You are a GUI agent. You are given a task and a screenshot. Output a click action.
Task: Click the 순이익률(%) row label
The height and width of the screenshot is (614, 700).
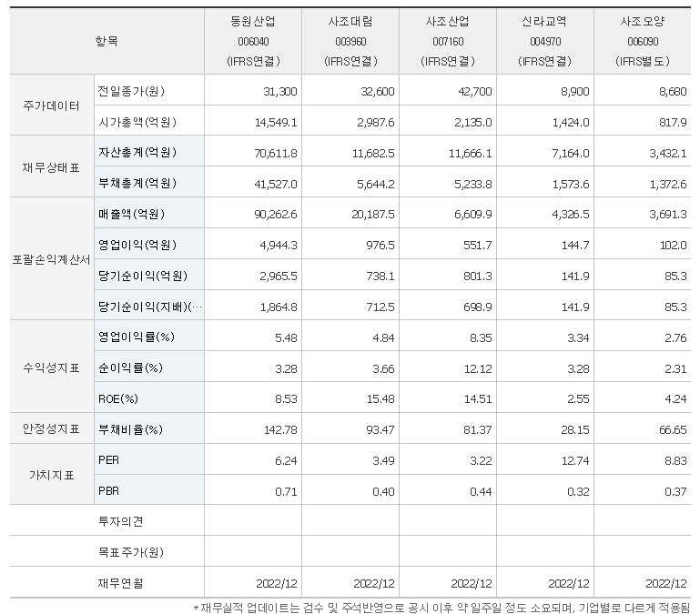coord(130,367)
